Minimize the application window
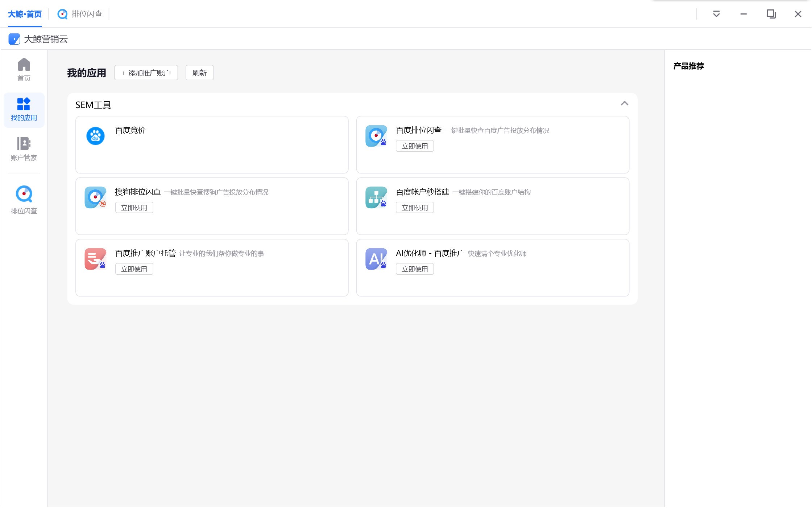 [743, 14]
